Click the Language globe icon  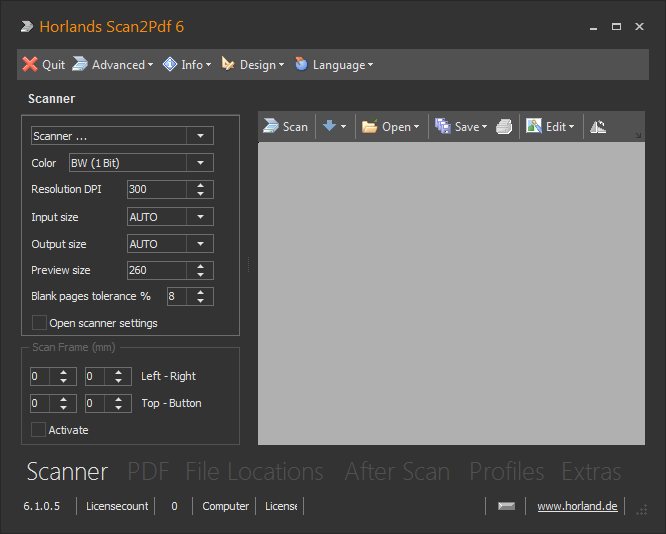pos(301,64)
